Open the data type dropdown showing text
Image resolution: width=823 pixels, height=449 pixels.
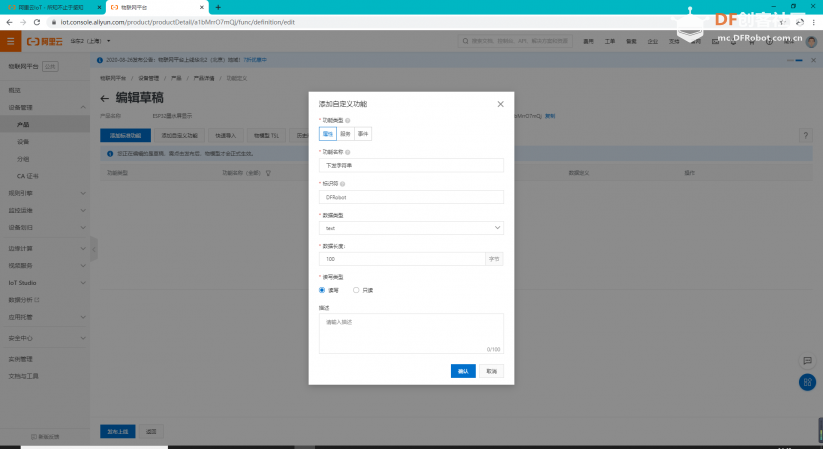pos(411,228)
